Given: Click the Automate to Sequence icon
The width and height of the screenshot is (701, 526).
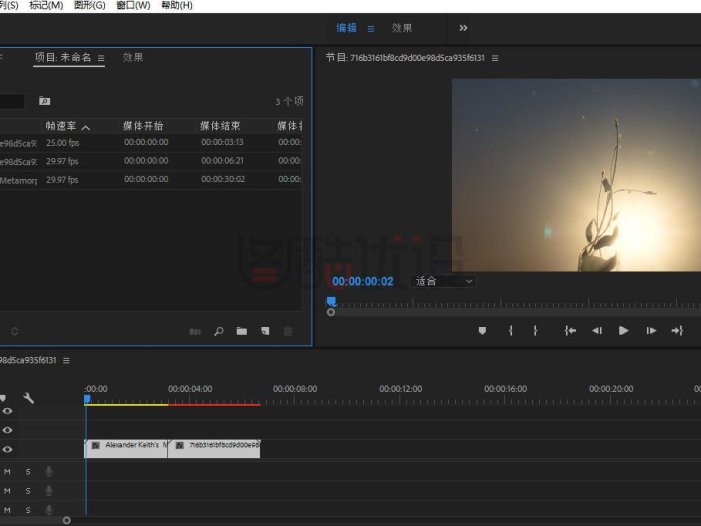Looking at the screenshot, I should tap(195, 332).
